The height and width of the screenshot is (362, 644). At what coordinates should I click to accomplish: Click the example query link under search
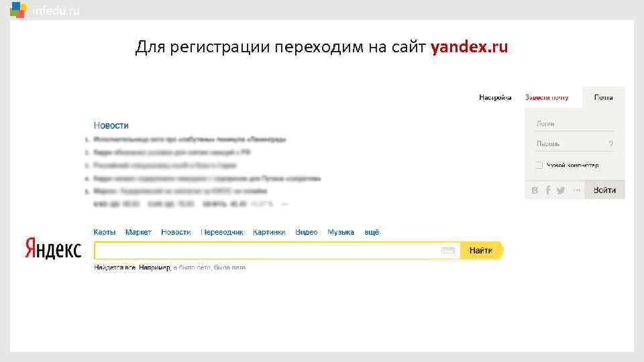pos(209,267)
